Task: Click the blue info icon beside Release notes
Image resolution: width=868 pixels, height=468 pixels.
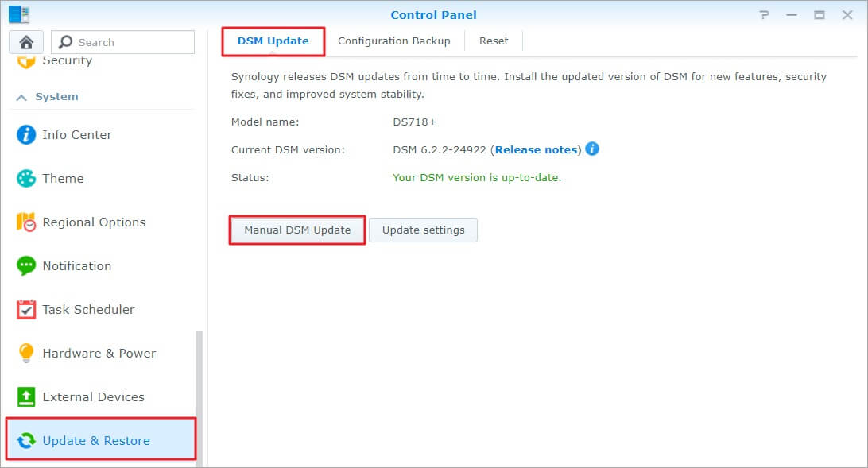Action: click(592, 149)
